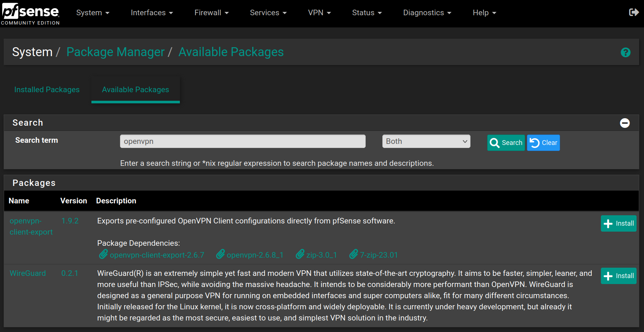Screen dimensions: 644x332
Task: Open openvpn-client-export package name link
Action: [31, 226]
